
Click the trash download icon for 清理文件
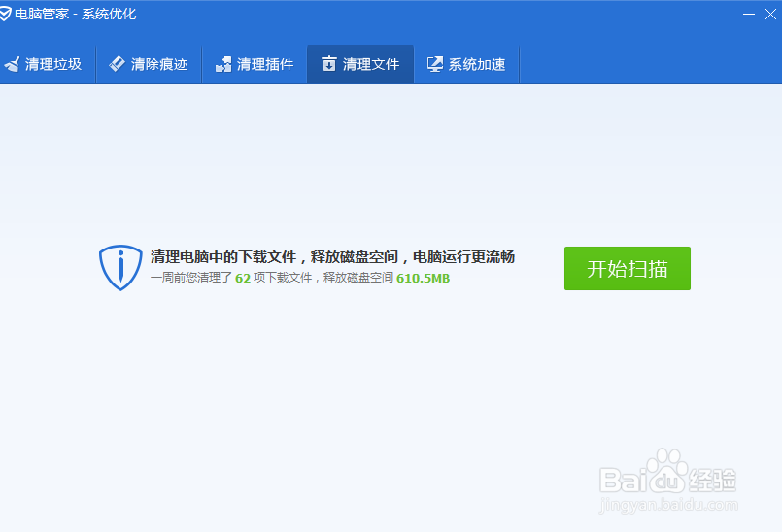click(329, 63)
